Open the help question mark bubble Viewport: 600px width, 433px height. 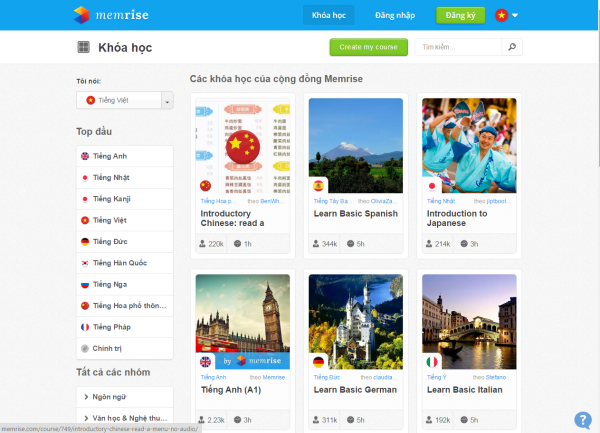583,420
